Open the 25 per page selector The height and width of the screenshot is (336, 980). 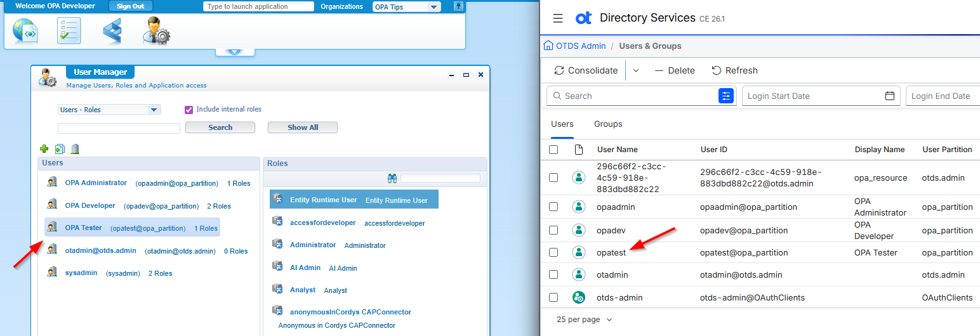[x=585, y=320]
